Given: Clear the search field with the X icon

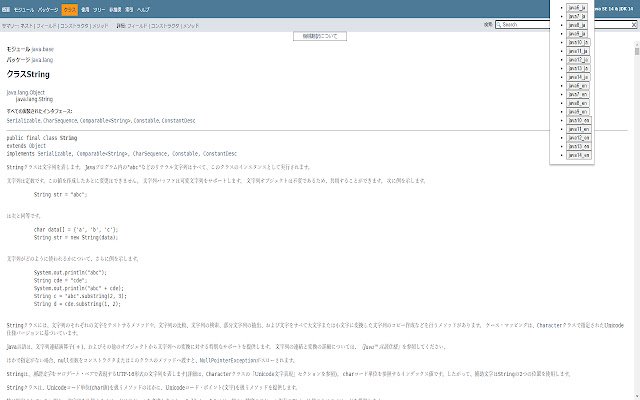Looking at the screenshot, I should click(634, 25).
